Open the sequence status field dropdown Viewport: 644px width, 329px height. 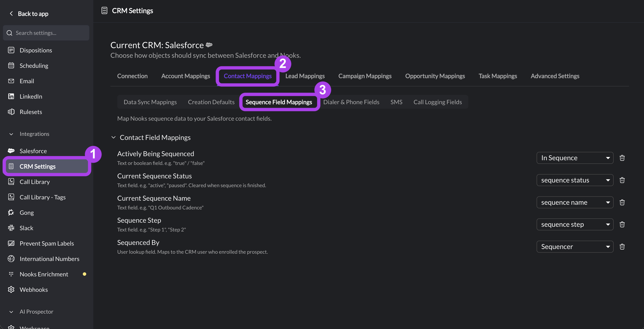pyautogui.click(x=575, y=180)
